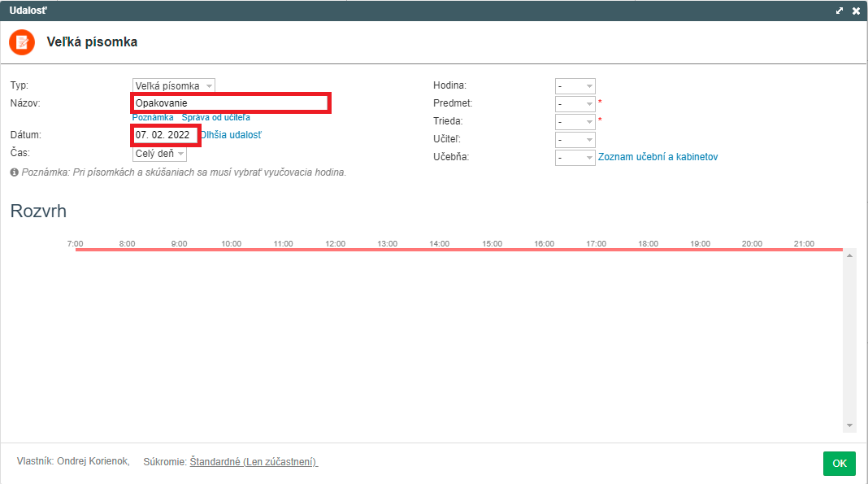868x484 pixels.
Task: Click the scroll down arrow in Rozvrh
Action: 849,425
